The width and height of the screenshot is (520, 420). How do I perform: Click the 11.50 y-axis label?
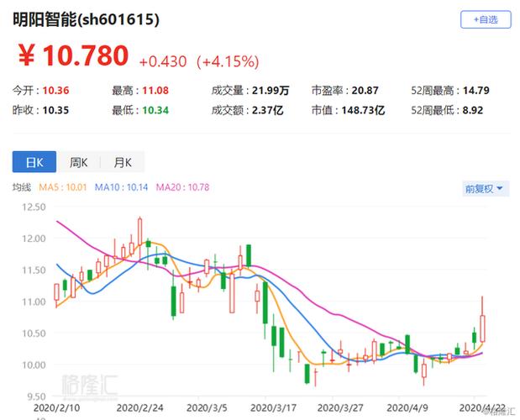point(34,270)
